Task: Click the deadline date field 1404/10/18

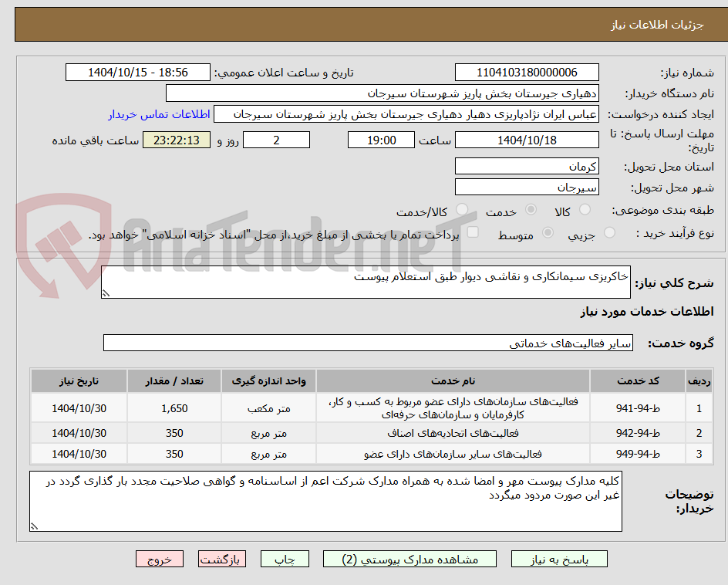Action: [x=527, y=140]
